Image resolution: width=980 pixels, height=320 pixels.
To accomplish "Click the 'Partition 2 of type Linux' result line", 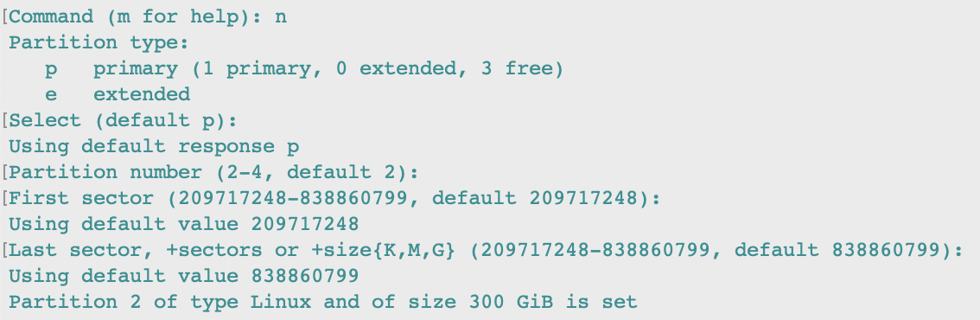I will point(323,303).
